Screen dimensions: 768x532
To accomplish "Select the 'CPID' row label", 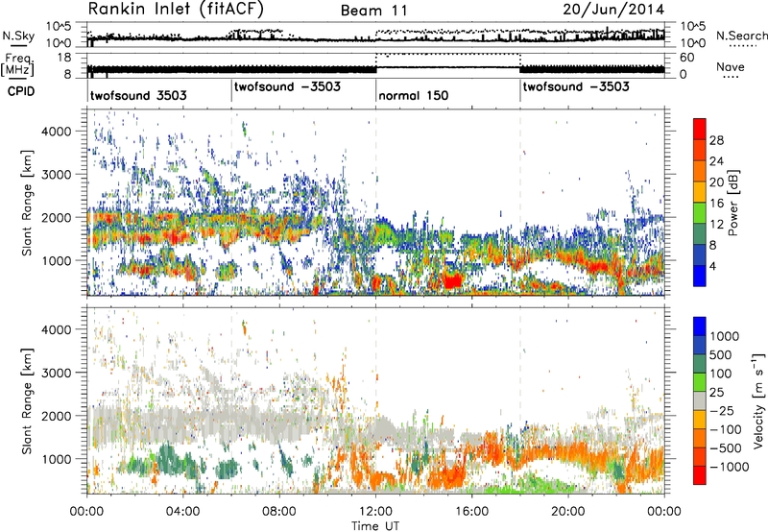I will coord(21,91).
